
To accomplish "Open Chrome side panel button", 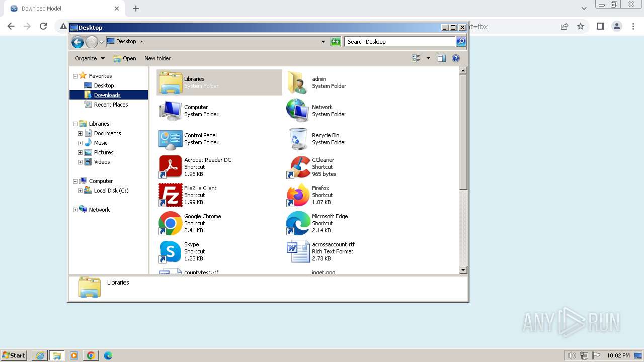I will tap(600, 27).
